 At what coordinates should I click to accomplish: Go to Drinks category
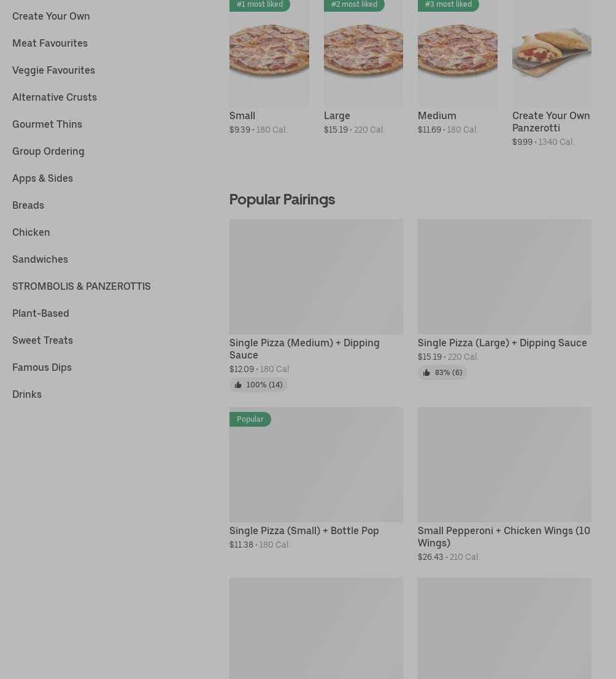tap(27, 394)
